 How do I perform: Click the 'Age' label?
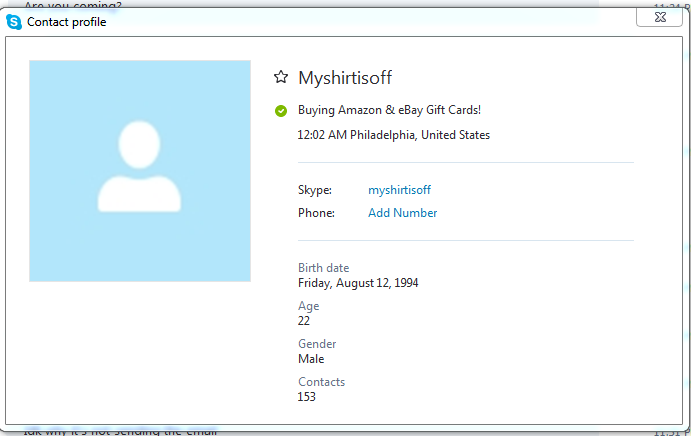pyautogui.click(x=308, y=306)
